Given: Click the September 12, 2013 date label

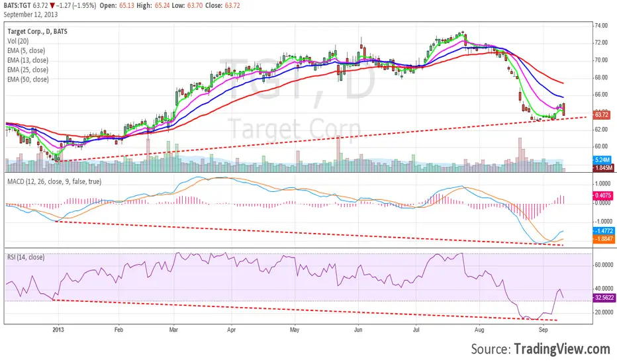Looking at the screenshot, I should [x=30, y=15].
